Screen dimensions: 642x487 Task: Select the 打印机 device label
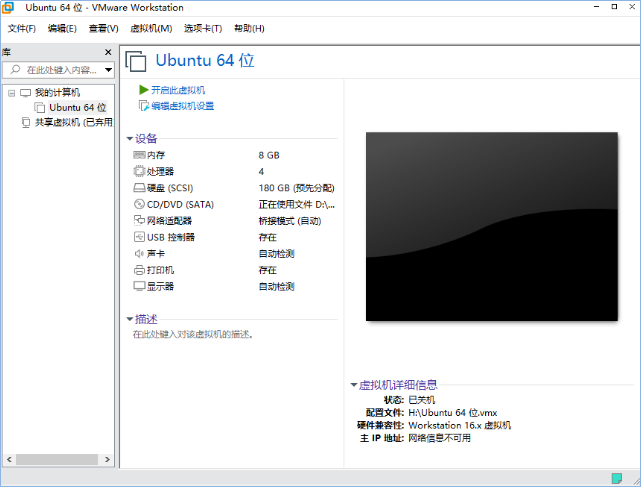[x=160, y=270]
